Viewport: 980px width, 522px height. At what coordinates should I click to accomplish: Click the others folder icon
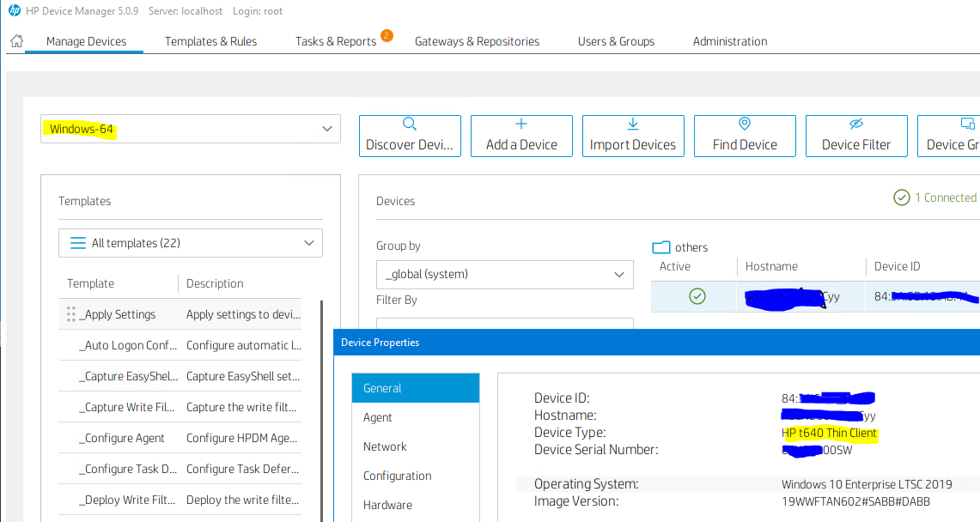click(x=661, y=247)
